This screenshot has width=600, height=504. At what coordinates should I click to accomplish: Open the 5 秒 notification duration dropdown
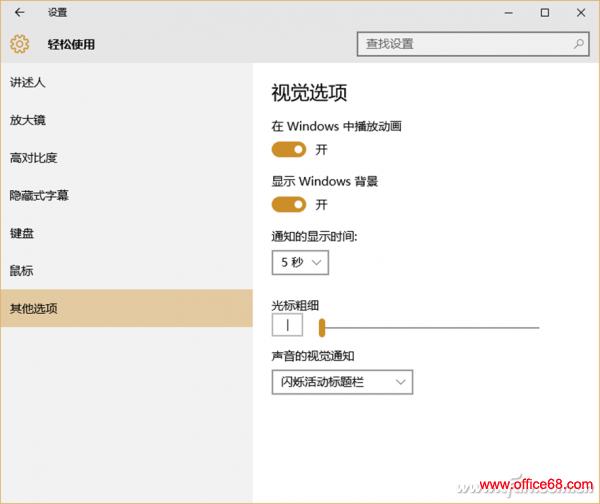300,263
